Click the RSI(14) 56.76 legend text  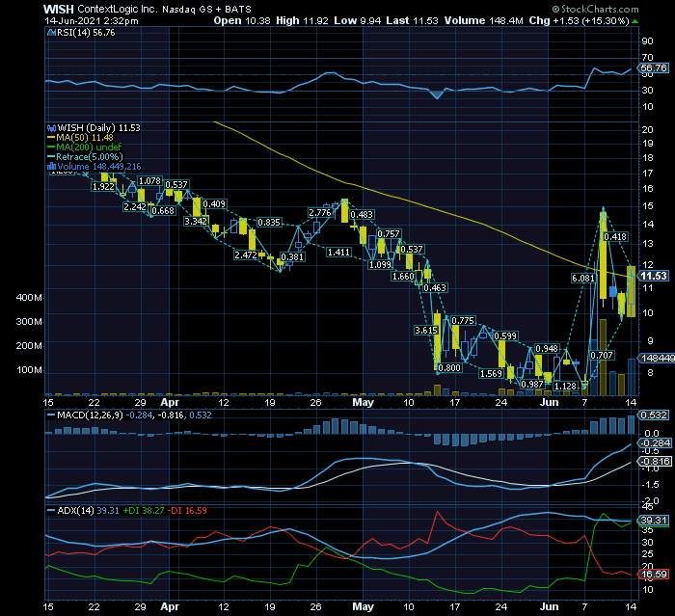(x=86, y=33)
